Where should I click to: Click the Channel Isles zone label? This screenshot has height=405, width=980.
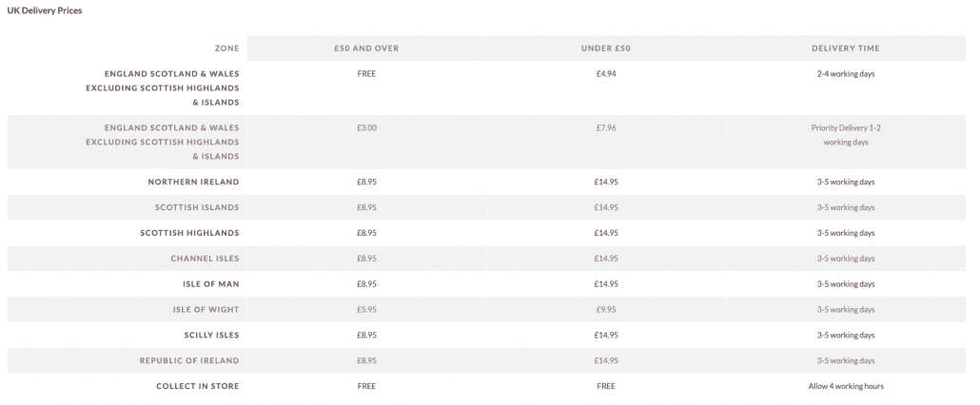coord(205,259)
